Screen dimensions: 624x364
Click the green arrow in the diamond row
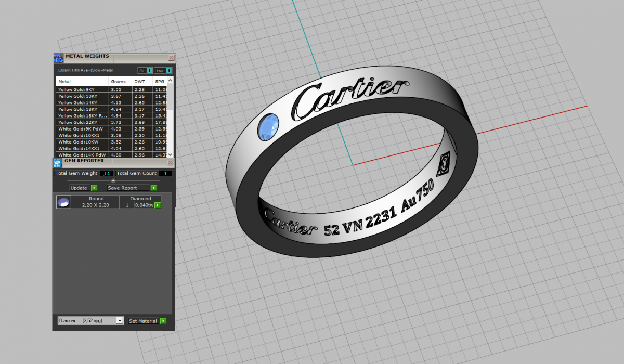158,205
